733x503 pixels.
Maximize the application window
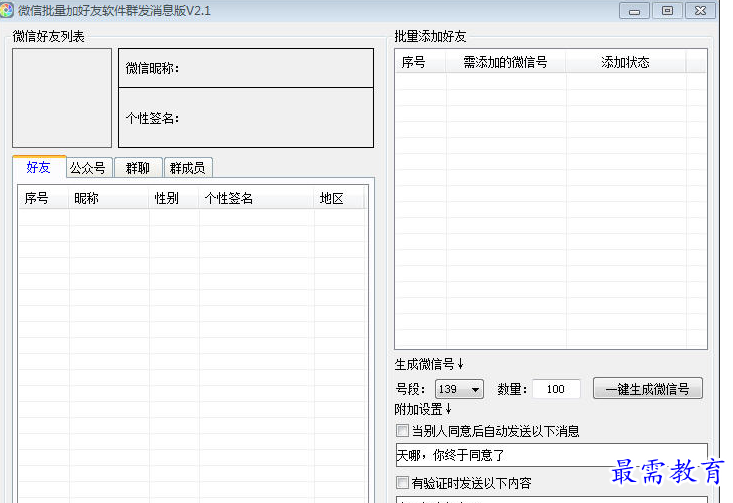click(667, 11)
